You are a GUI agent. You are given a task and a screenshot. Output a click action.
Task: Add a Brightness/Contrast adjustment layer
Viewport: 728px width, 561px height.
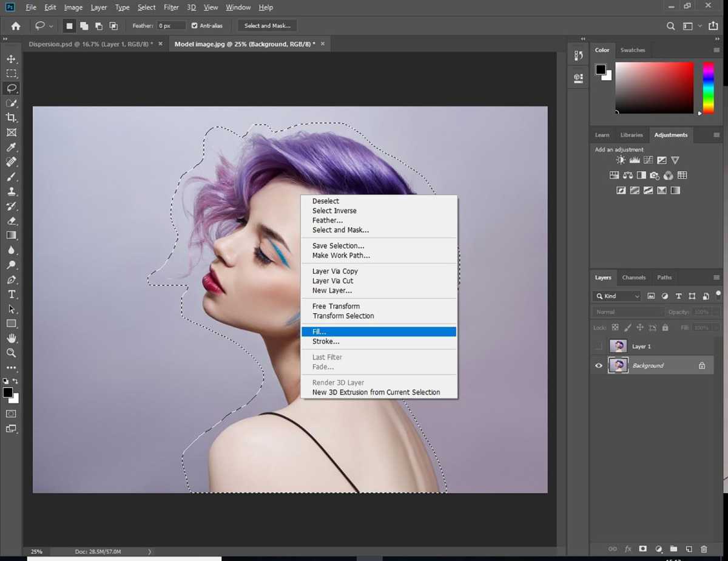(620, 160)
